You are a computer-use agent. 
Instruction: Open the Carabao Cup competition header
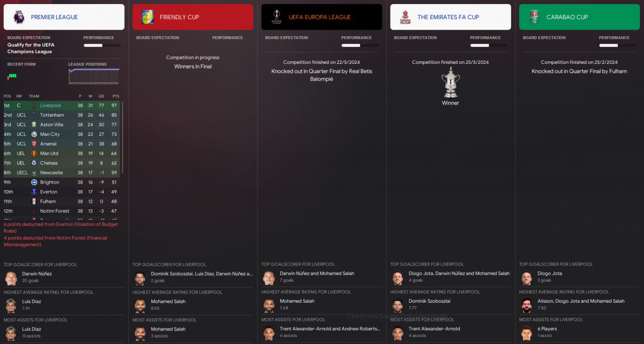(580, 17)
